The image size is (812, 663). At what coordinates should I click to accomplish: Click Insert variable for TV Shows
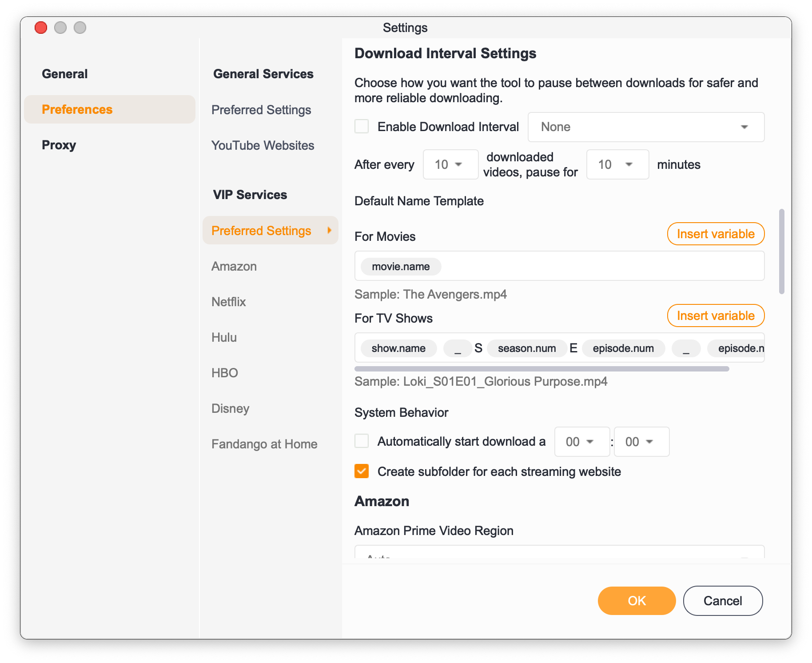point(715,316)
